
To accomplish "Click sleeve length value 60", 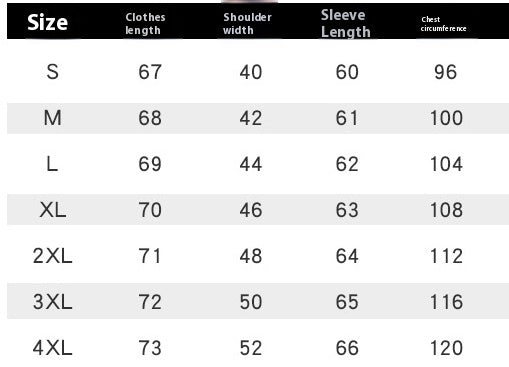I will point(347,72).
